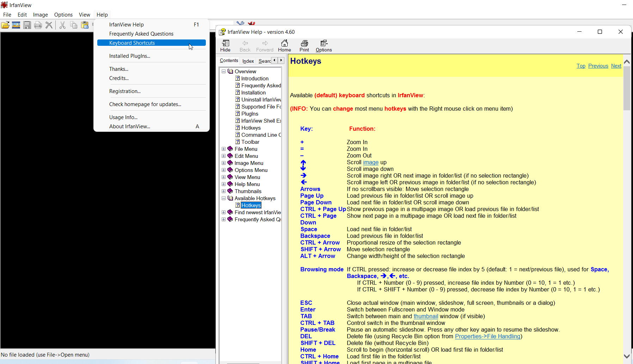The image size is (633, 364).
Task: Select About IrfanView... menu entry
Action: (152, 127)
